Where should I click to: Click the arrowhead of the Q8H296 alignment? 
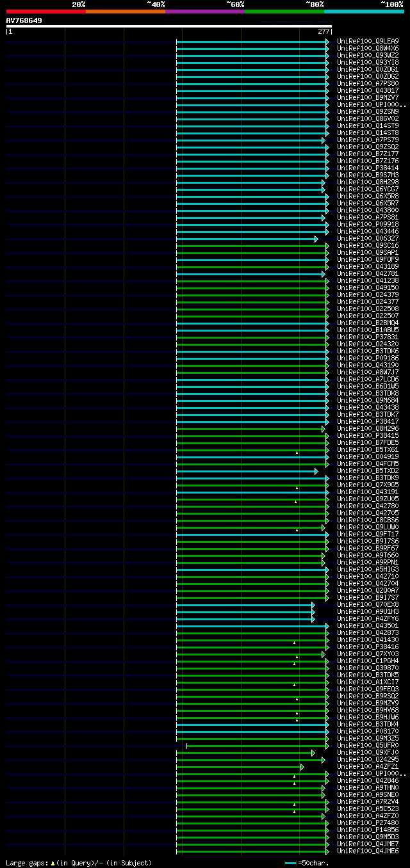tap(324, 429)
